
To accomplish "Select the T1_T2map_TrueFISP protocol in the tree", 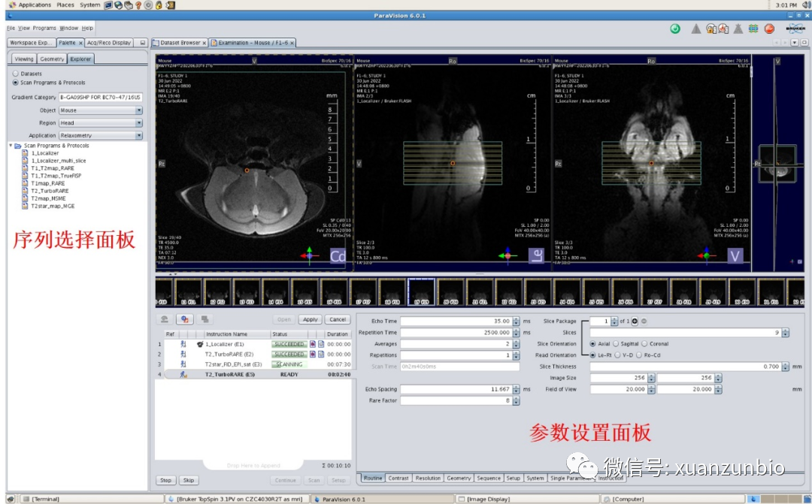I will click(56, 176).
